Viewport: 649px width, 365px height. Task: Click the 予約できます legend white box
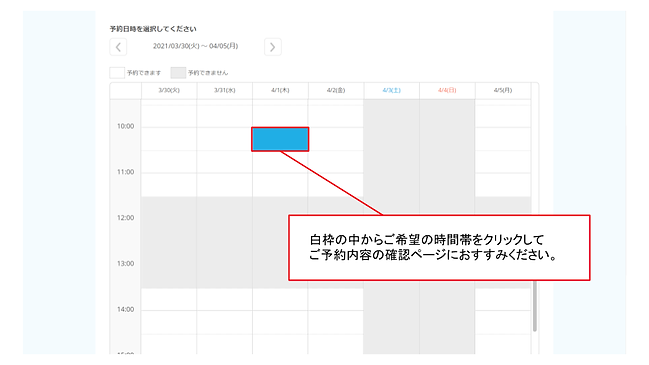(117, 73)
